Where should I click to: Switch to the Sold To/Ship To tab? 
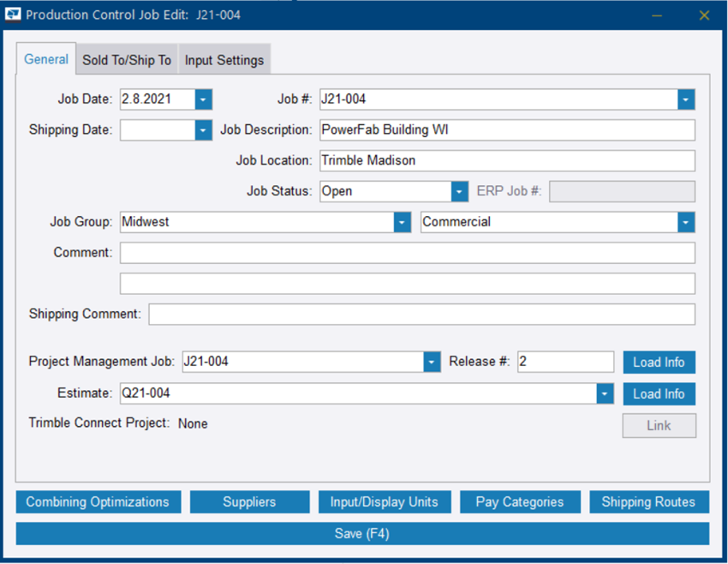pyautogui.click(x=126, y=59)
